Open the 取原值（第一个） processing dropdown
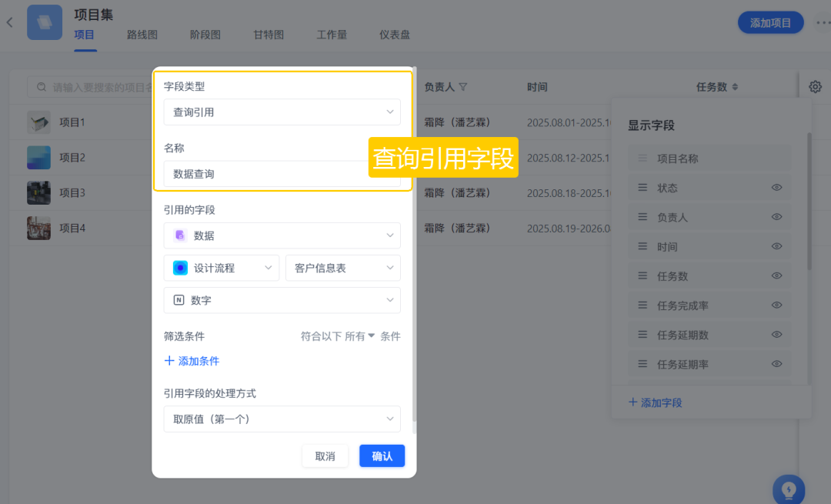Image resolution: width=831 pixels, height=504 pixels. coord(282,419)
